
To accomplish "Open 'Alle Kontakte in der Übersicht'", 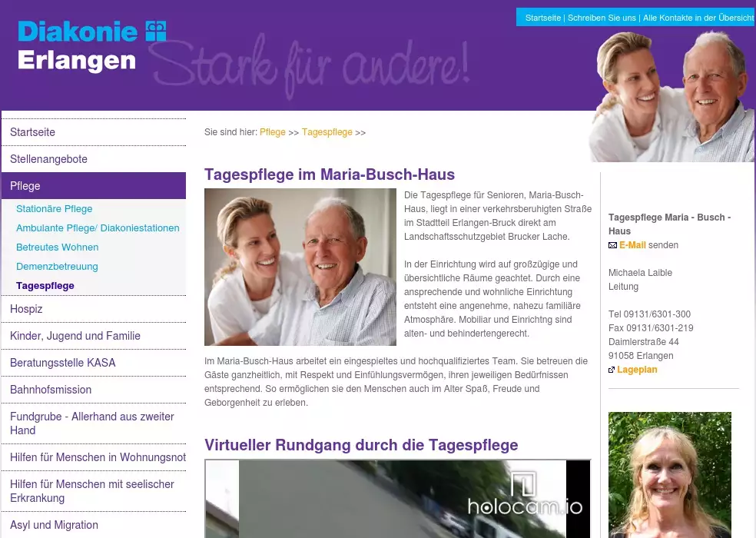I will (698, 18).
